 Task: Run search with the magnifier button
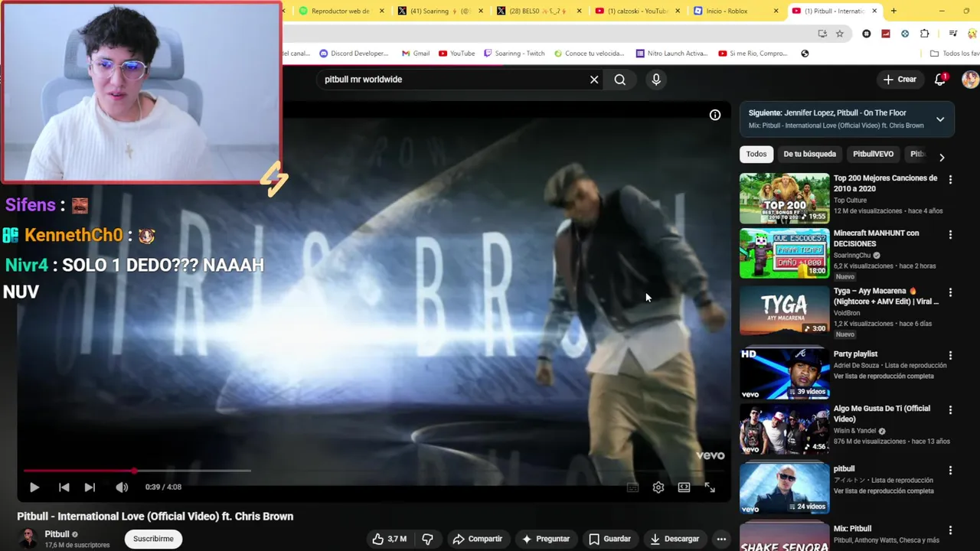coord(620,80)
